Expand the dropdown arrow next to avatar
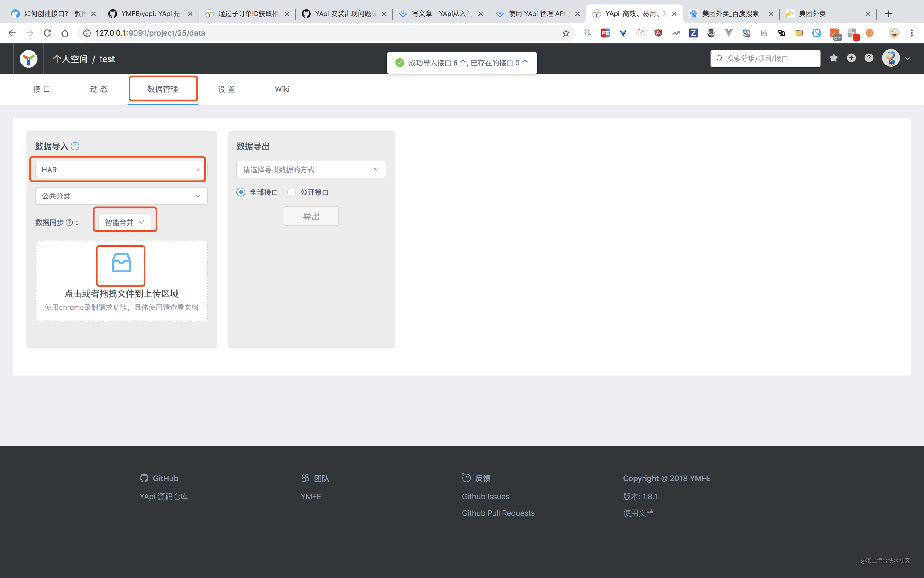Viewport: 924px width, 578px height. click(x=908, y=59)
